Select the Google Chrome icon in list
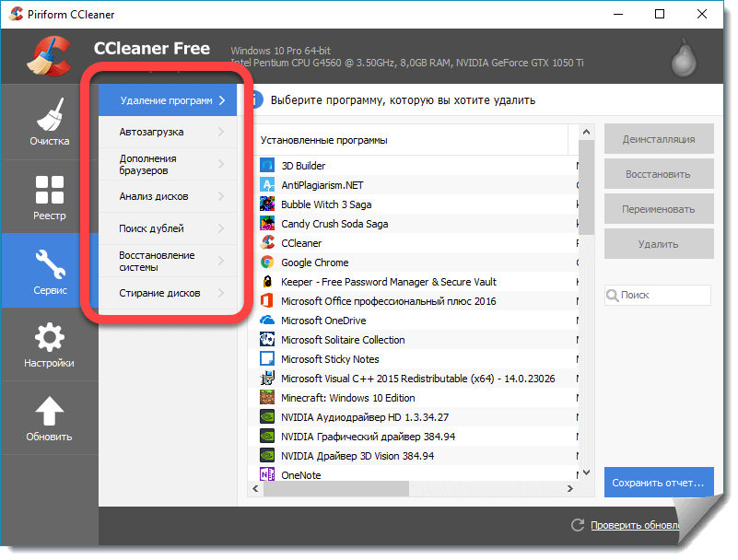The image size is (738, 560). pyautogui.click(x=267, y=262)
